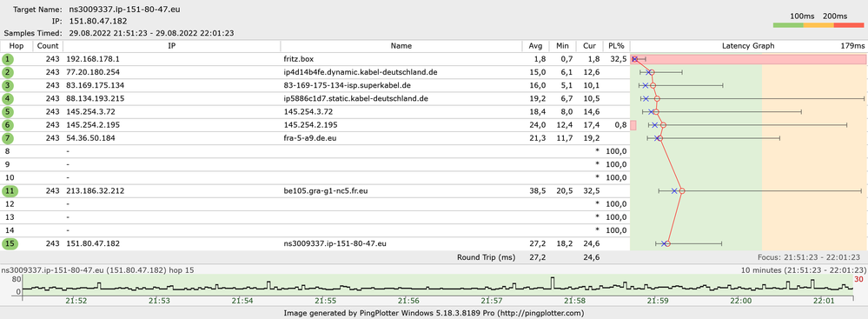Select IP 213.186.32.212
868x319 pixels.
[x=95, y=191]
